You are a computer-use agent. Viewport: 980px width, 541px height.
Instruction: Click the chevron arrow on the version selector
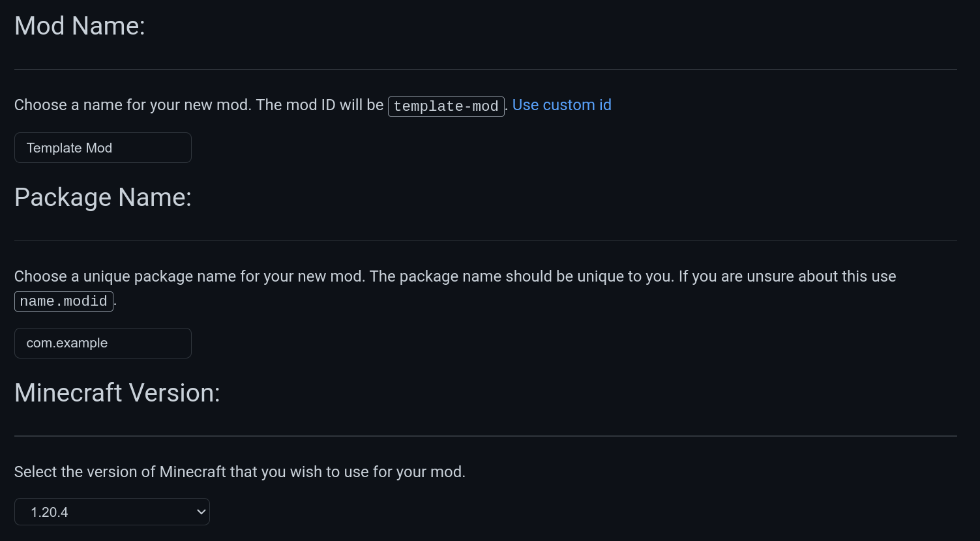pyautogui.click(x=201, y=512)
